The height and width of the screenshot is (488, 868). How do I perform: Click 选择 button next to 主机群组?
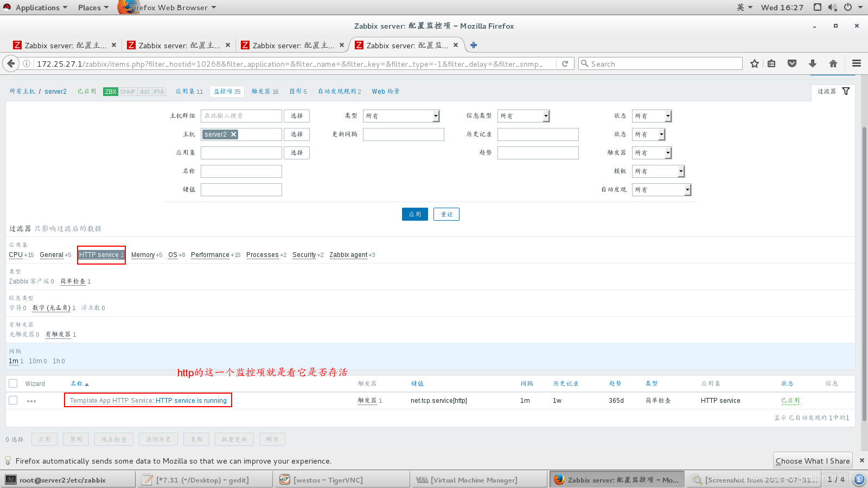[297, 116]
